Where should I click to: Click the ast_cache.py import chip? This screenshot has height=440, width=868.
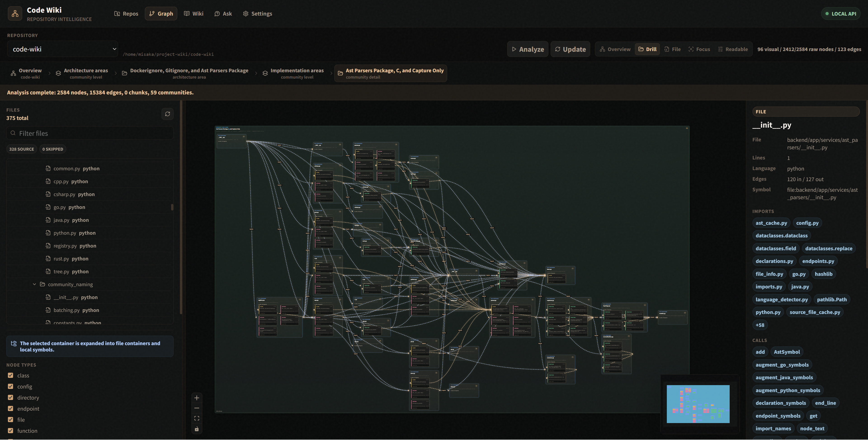tap(771, 223)
